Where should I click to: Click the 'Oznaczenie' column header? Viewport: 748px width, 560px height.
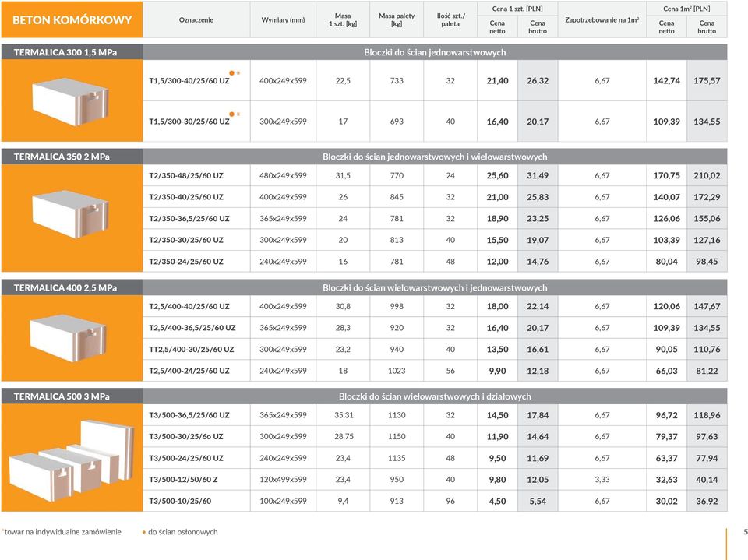(196, 20)
